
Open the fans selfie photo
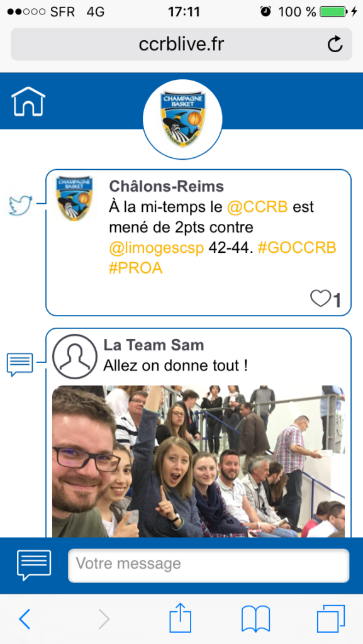tap(198, 461)
